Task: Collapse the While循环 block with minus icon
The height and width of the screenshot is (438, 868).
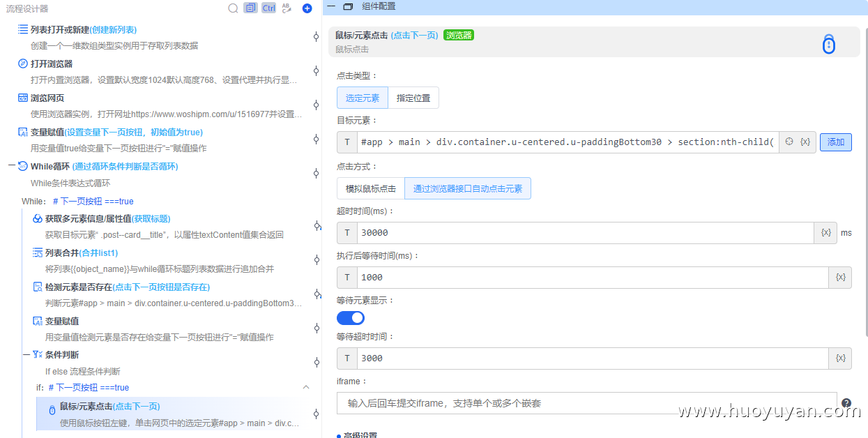Action: coord(11,166)
